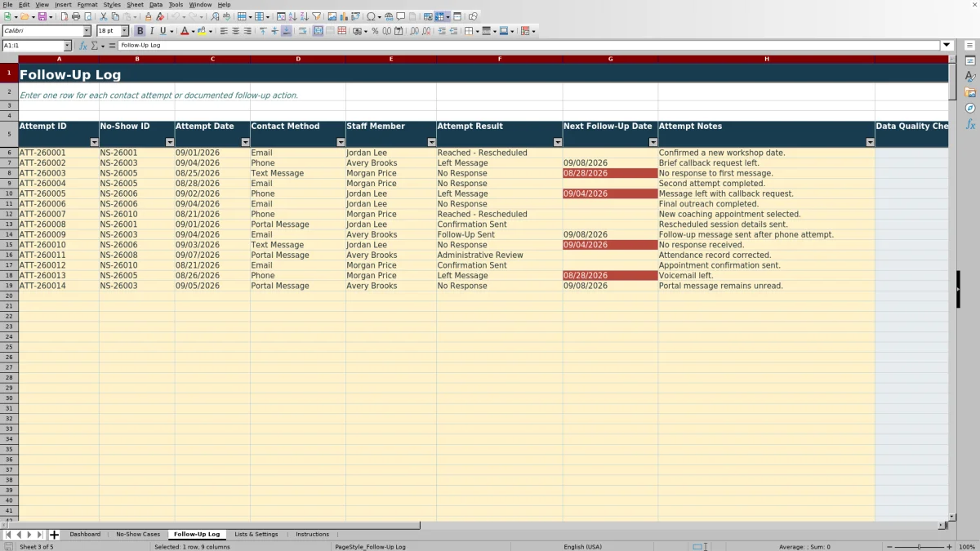
Task: Add a new sheet with plus button
Action: (x=54, y=535)
